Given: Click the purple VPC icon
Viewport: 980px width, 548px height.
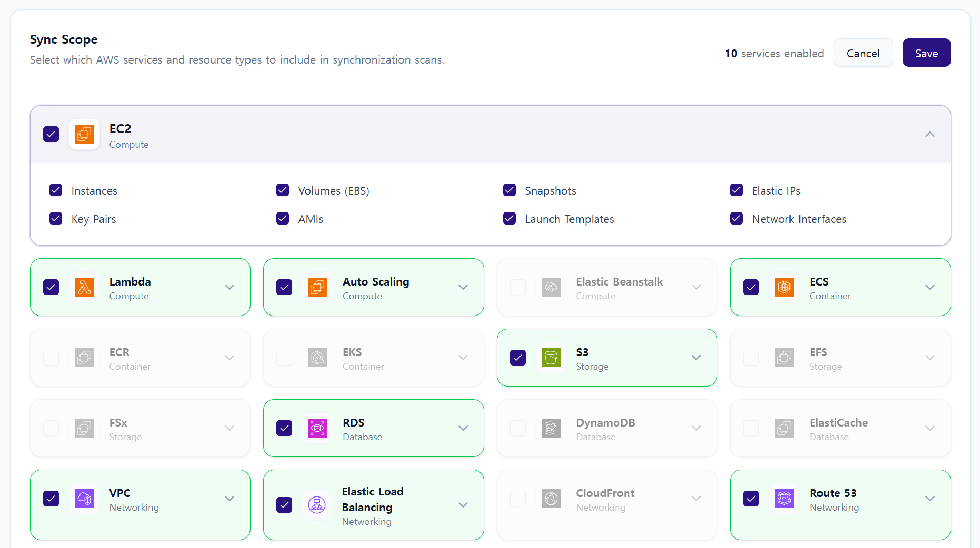Looking at the screenshot, I should [x=84, y=499].
